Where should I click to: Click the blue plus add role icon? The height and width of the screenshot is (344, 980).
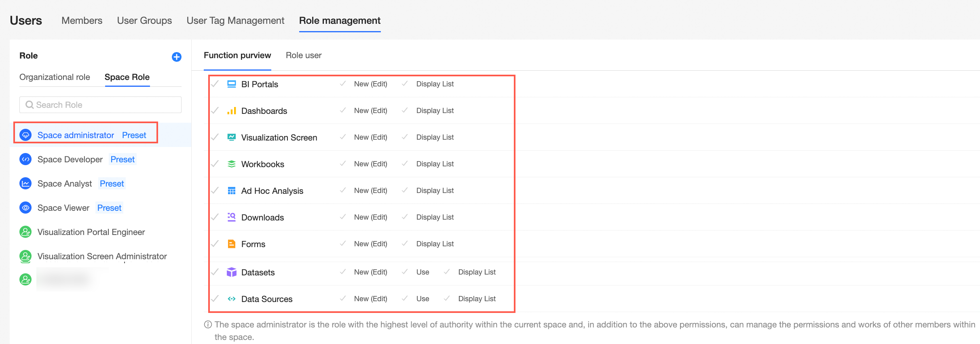point(176,57)
